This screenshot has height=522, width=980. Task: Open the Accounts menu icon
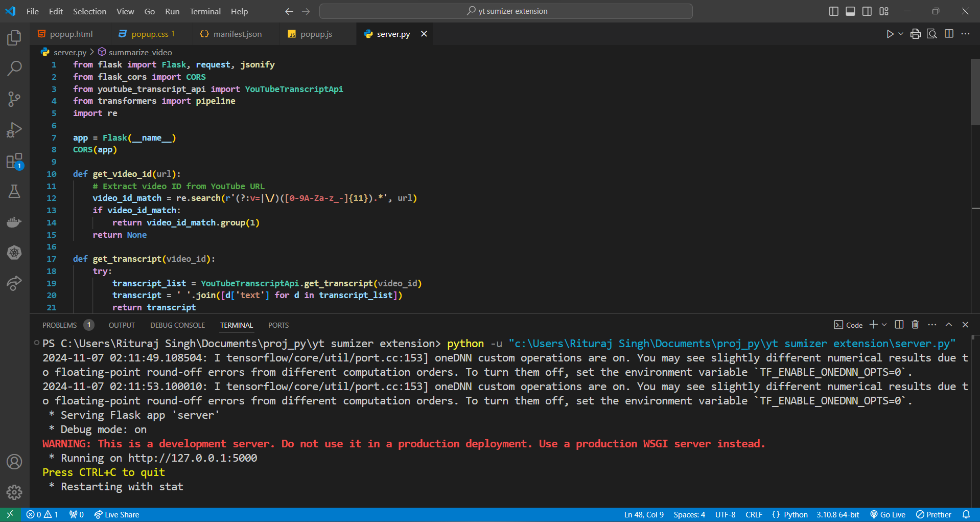pyautogui.click(x=14, y=462)
